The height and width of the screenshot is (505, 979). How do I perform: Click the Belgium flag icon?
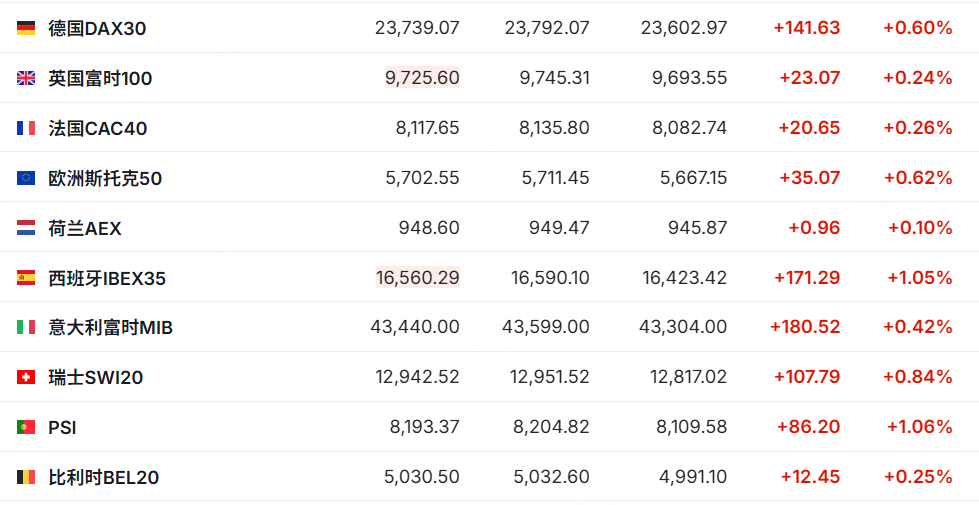tap(26, 477)
